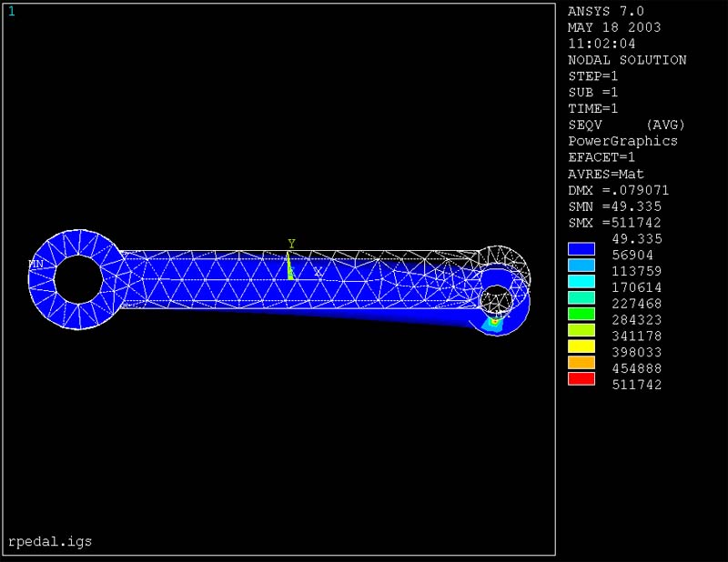Click the legend value 227468
The height and width of the screenshot is (562, 728).
pos(636,304)
